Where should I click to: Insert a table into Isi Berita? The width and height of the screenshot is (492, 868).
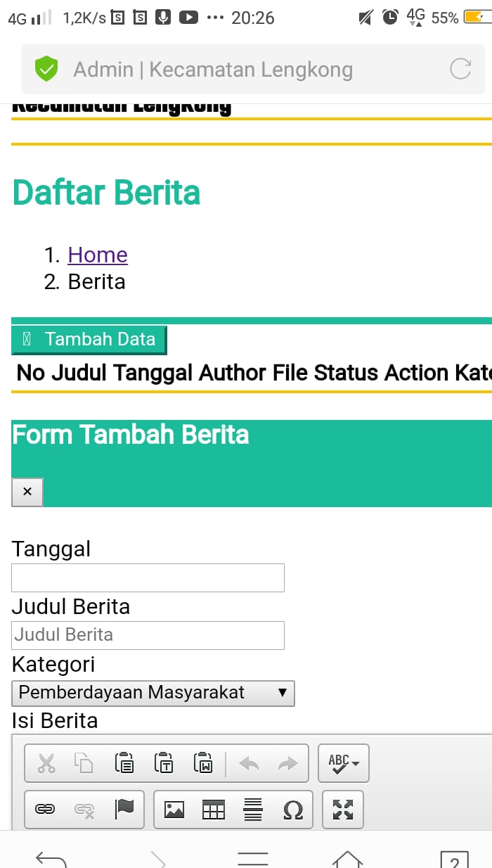[x=214, y=810]
